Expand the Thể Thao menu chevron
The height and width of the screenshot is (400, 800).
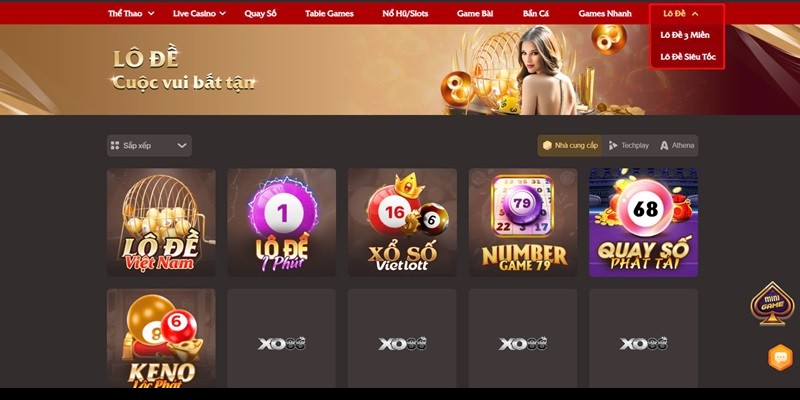[151, 14]
